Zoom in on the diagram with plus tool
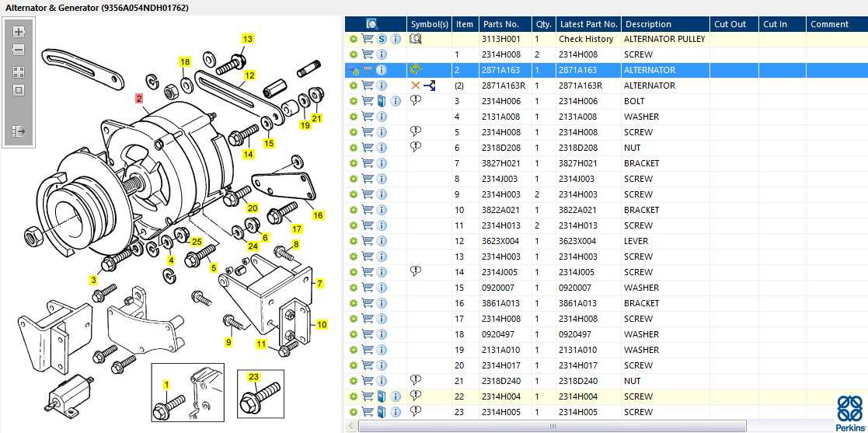 tap(19, 32)
